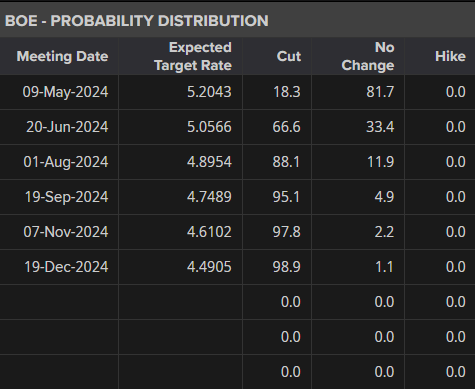Select expected target rate 5.2043
The image size is (475, 389).
coord(209,92)
